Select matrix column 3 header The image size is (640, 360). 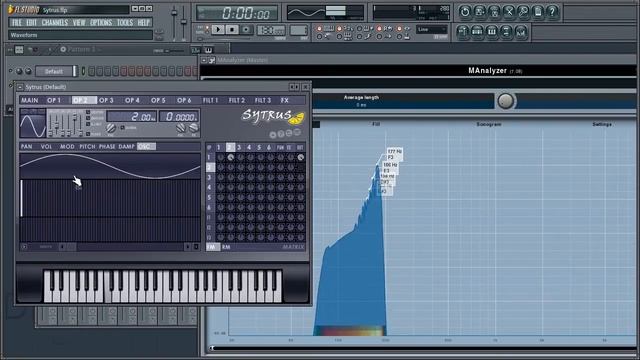(x=239, y=147)
